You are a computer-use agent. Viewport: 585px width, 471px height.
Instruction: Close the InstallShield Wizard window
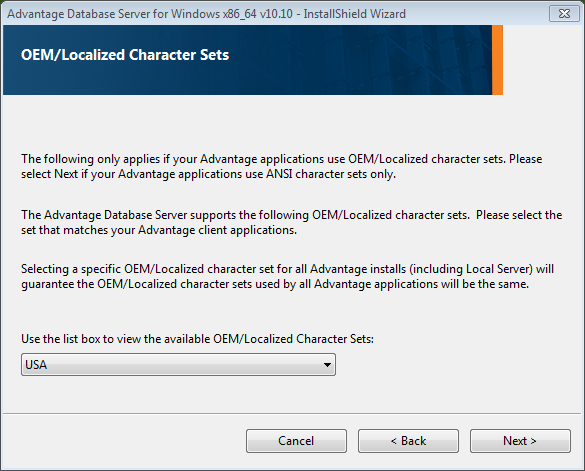564,13
